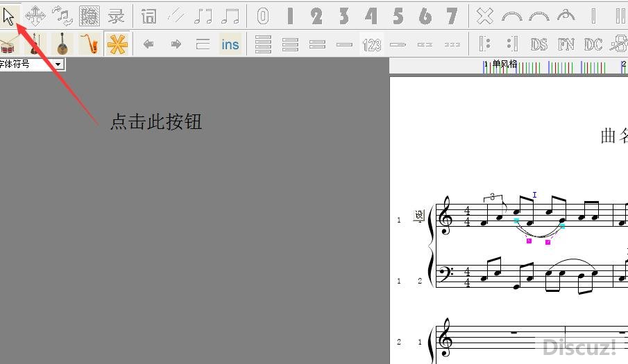The width and height of the screenshot is (628, 364).
Task: Click the 隐 hide icon
Action: pos(89,15)
